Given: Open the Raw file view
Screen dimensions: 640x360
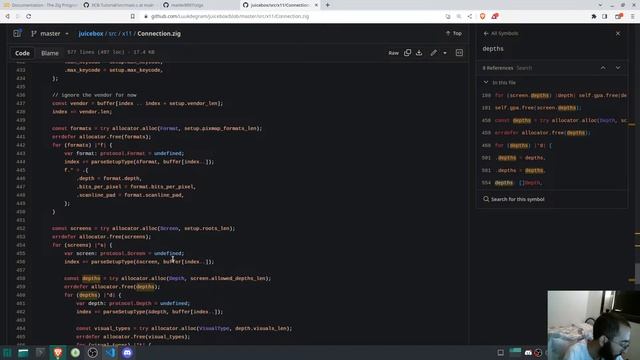Looking at the screenshot, I should coord(393,53).
